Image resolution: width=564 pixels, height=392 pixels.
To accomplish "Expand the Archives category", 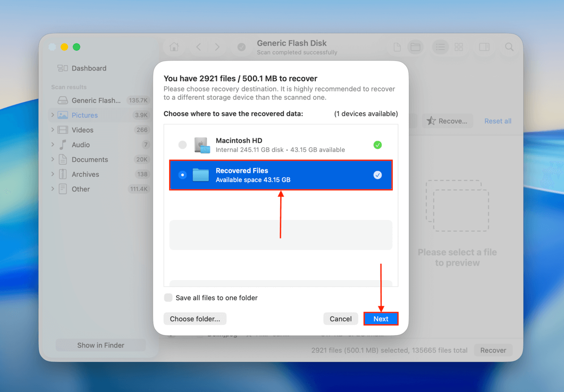I will (52, 174).
